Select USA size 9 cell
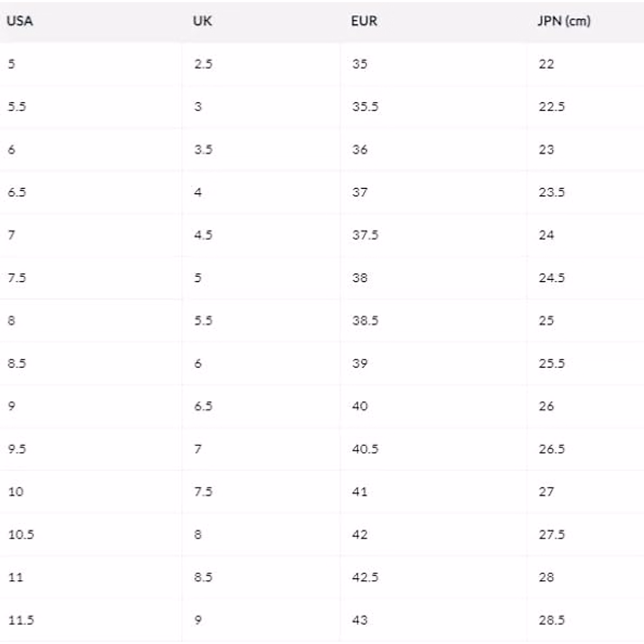 click(x=11, y=406)
